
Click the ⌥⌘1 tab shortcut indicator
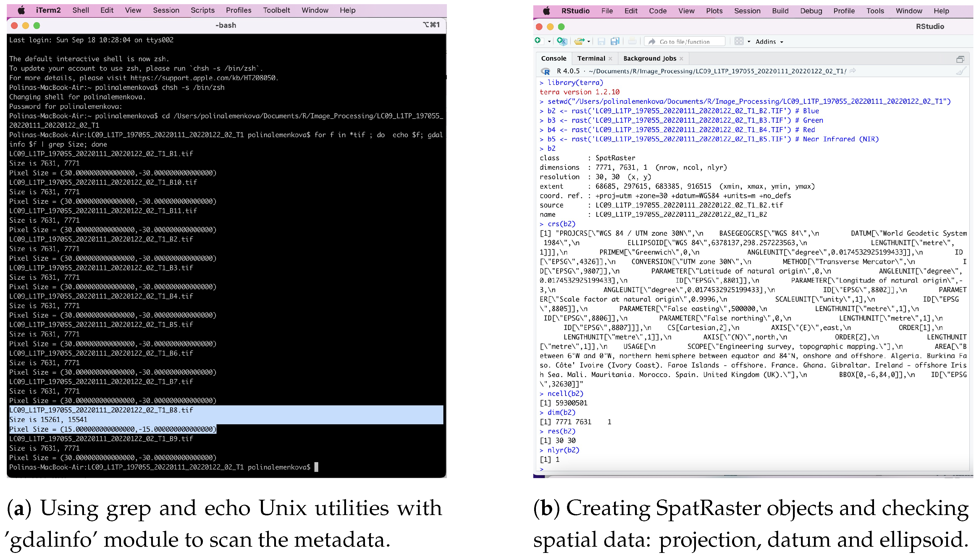click(431, 25)
